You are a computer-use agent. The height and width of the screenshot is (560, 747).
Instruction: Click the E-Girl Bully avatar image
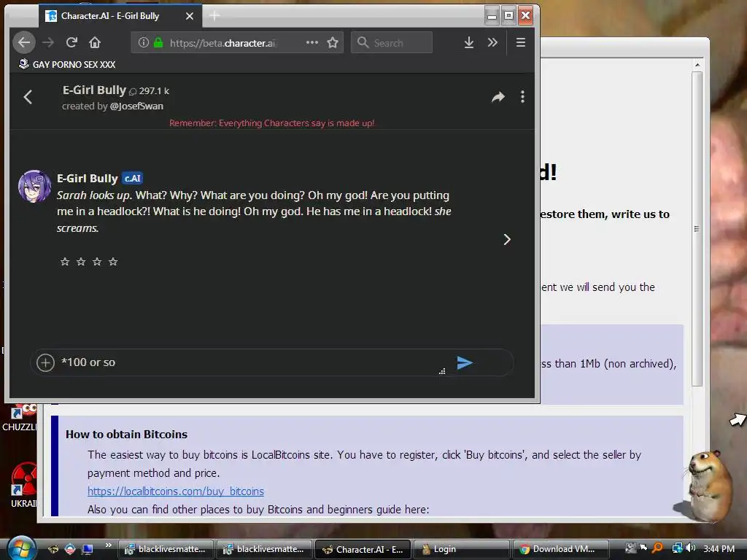[34, 186]
